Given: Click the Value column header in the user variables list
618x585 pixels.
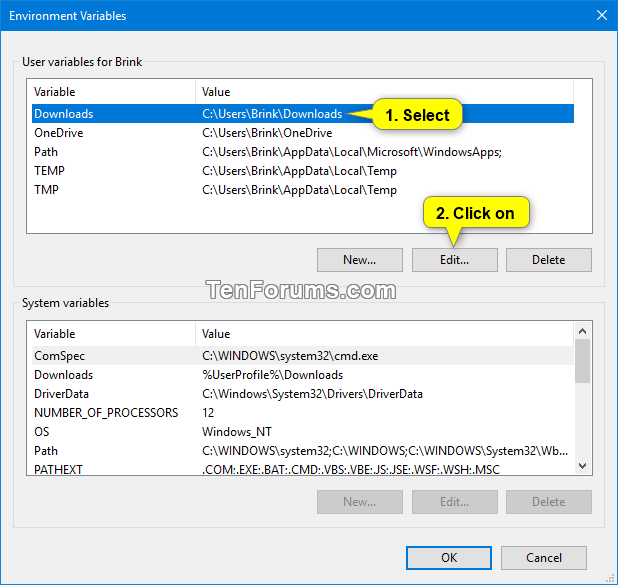Looking at the screenshot, I should tap(384, 92).
